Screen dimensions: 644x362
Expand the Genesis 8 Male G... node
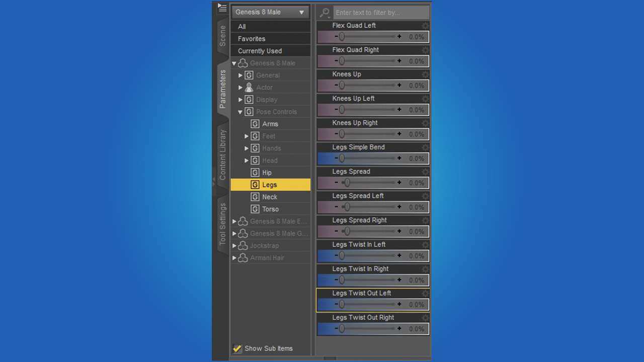234,233
